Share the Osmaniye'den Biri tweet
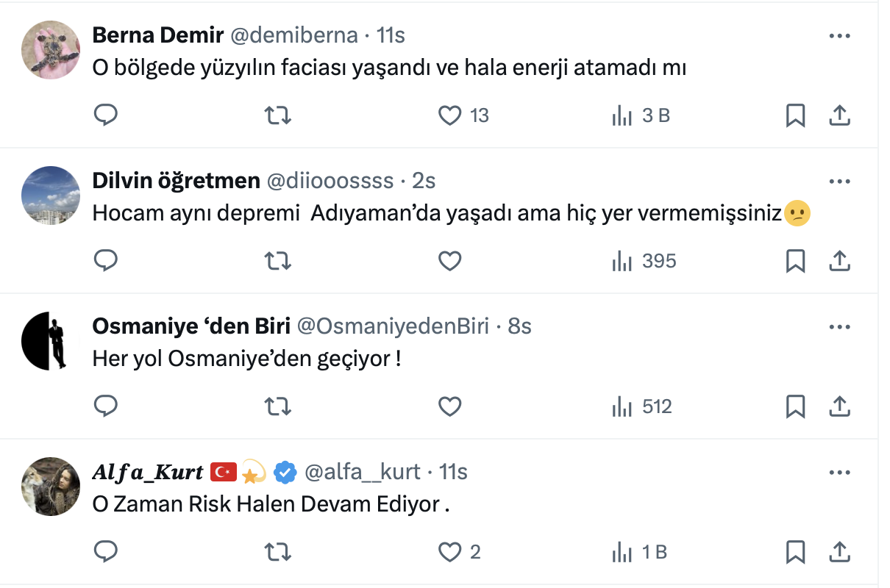This screenshot has width=890, height=588. pos(839,406)
